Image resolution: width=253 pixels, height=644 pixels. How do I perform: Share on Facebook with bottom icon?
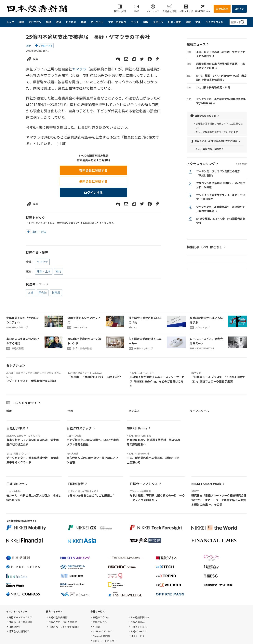click(150, 204)
